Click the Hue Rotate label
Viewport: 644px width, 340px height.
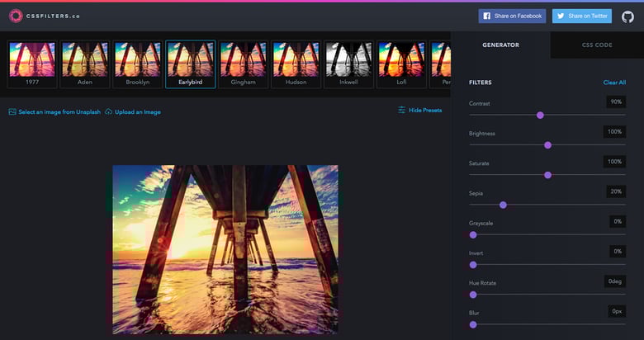click(x=482, y=283)
